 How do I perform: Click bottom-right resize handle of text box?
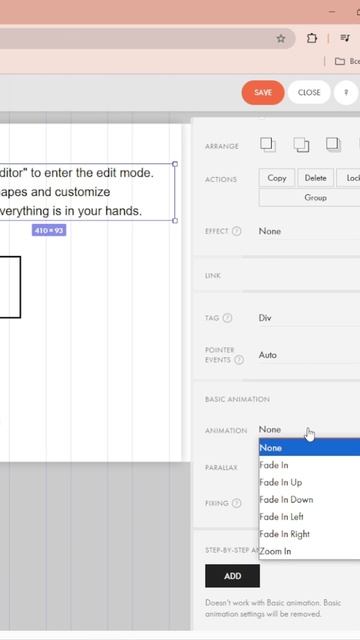(175, 221)
